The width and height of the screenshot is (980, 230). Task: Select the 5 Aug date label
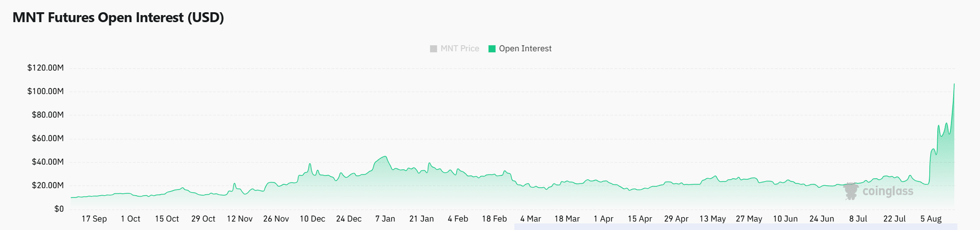(931, 219)
